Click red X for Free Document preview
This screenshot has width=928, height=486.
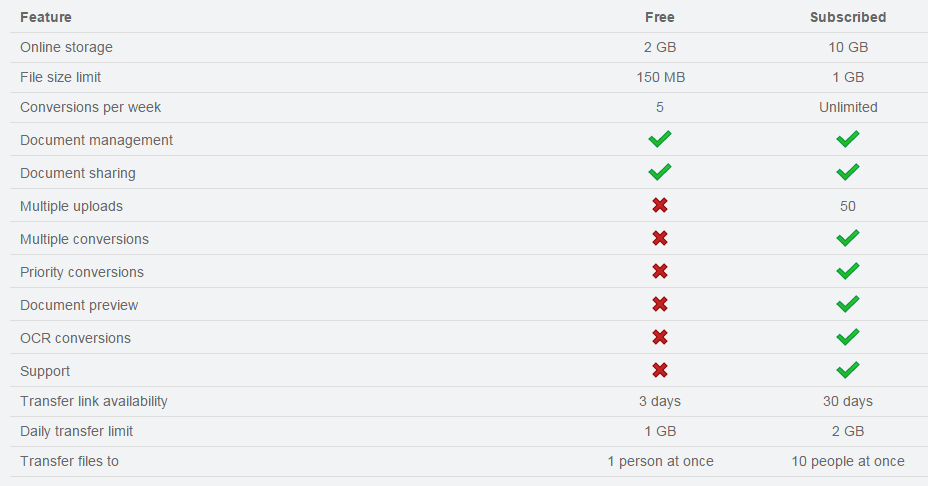click(660, 304)
